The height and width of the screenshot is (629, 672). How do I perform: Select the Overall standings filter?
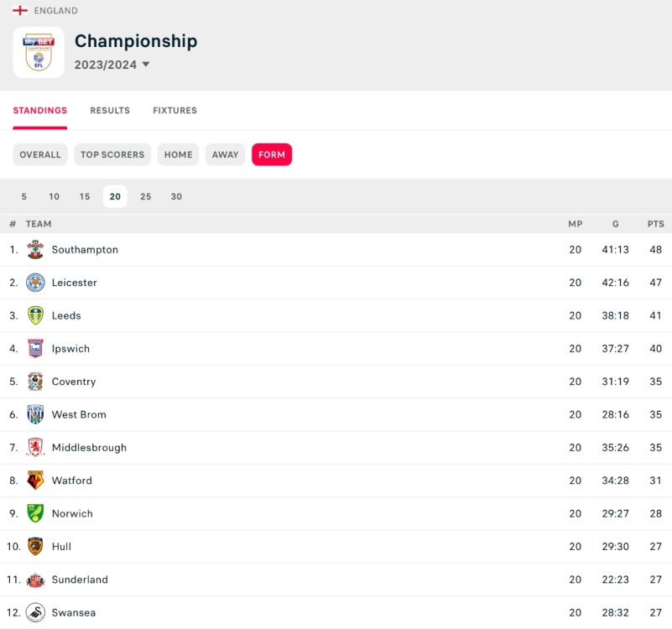point(40,155)
